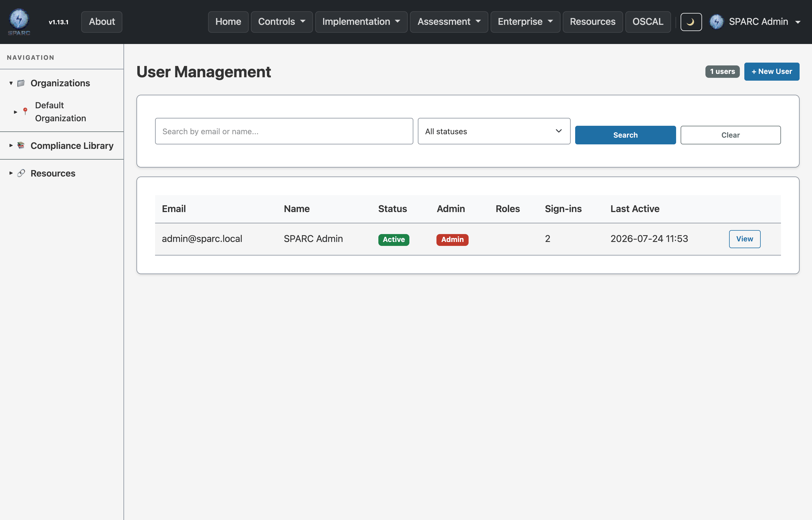Click the Last Active column header
The image size is (812, 520).
(x=635, y=209)
